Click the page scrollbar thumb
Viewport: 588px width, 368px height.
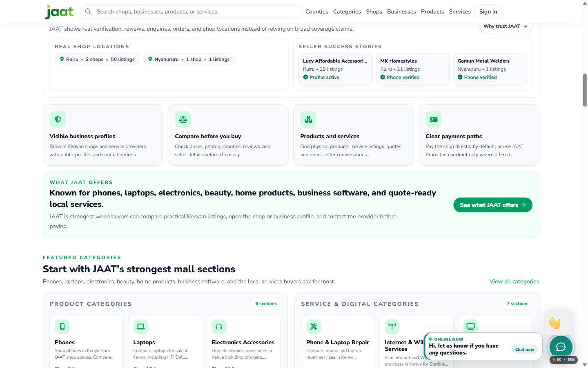585,90
